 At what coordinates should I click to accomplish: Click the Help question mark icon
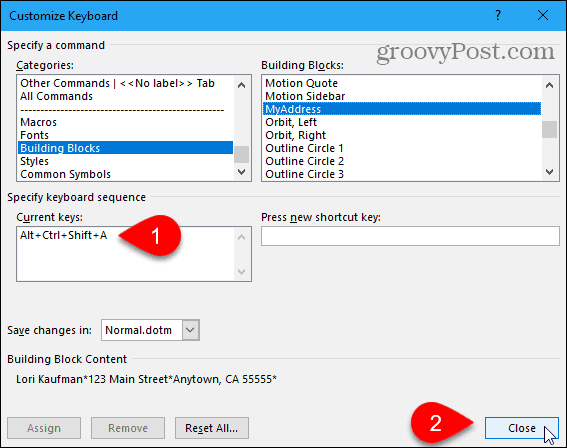[x=498, y=16]
